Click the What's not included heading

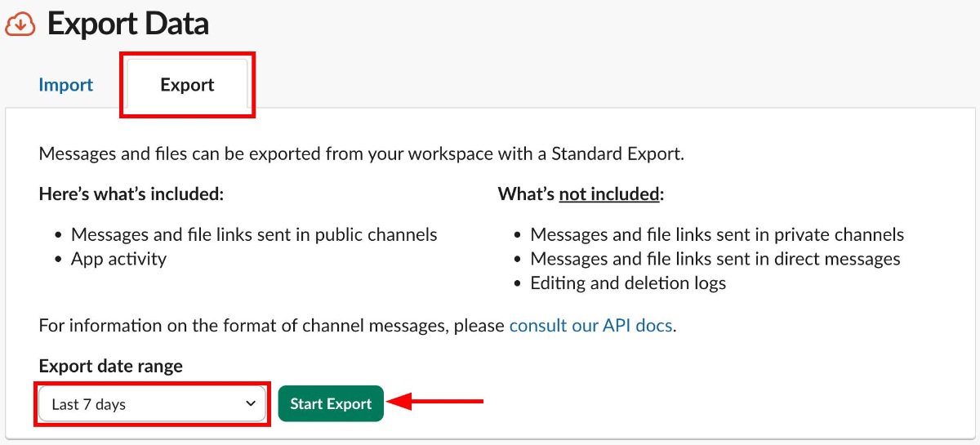582,194
